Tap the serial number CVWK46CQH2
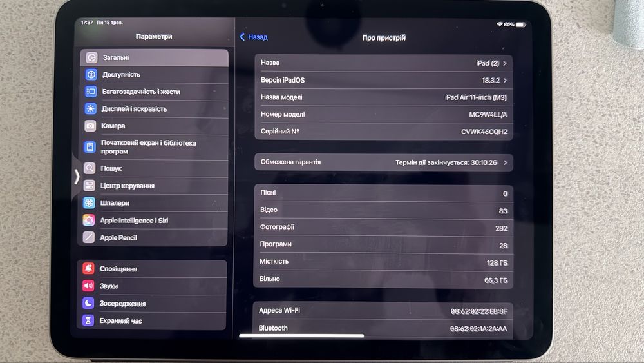The height and width of the screenshot is (363, 644). (484, 132)
